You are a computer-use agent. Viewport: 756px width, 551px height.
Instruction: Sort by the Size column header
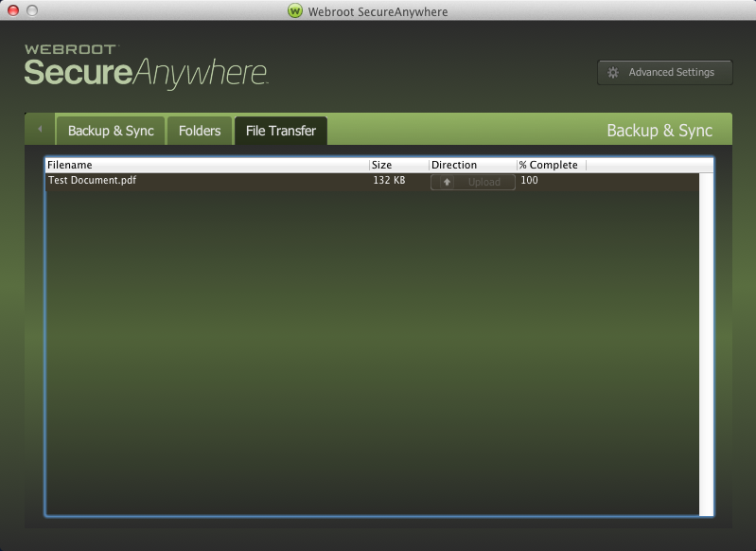click(399, 165)
